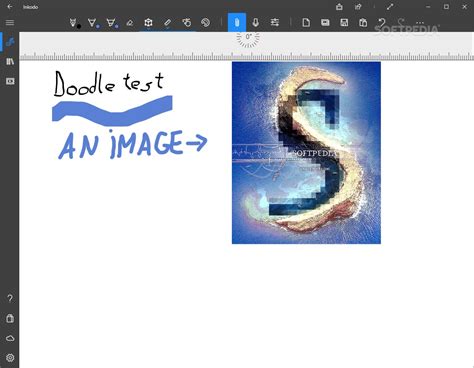Select the 3D cube shape tool

pos(148,23)
